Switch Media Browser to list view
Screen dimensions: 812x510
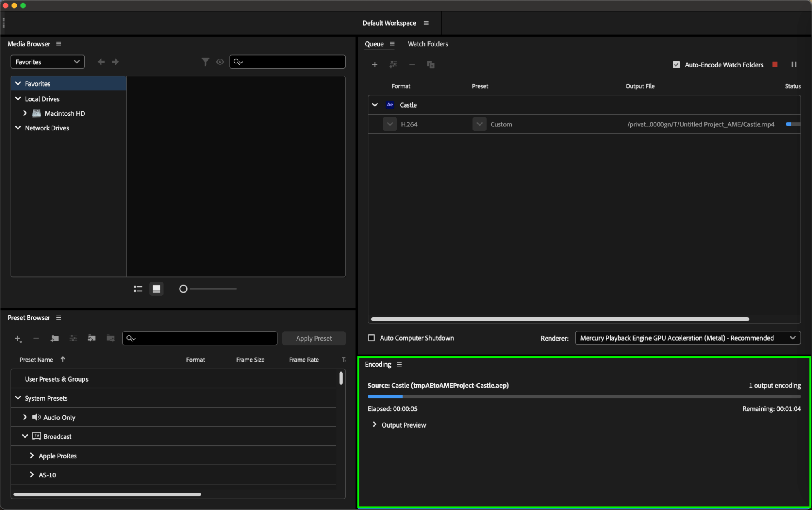[x=138, y=289]
